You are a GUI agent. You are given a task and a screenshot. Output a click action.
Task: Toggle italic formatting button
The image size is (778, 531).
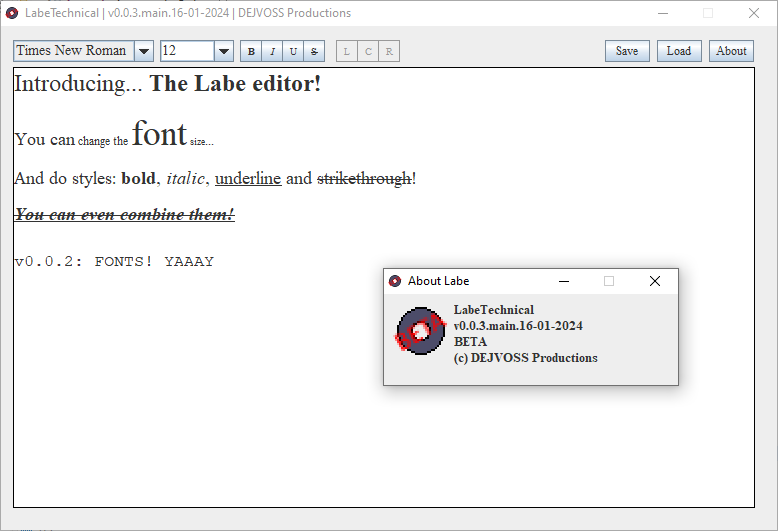[272, 51]
